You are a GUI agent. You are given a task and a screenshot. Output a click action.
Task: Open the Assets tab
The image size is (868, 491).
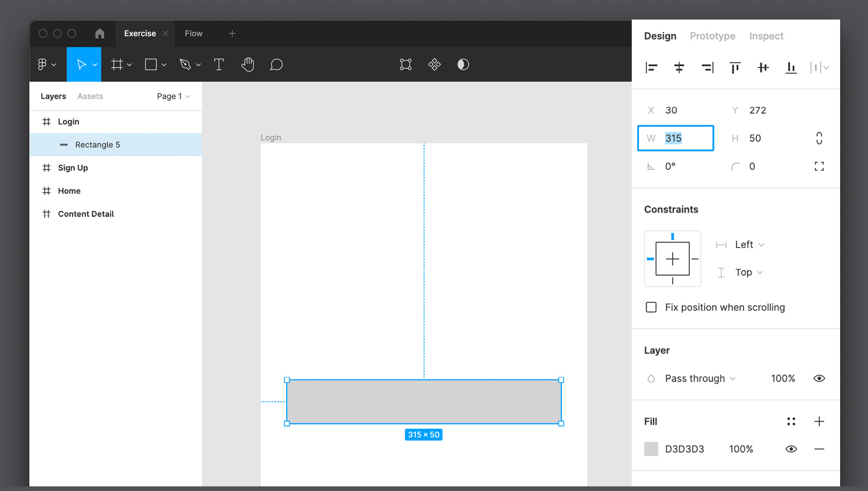90,96
